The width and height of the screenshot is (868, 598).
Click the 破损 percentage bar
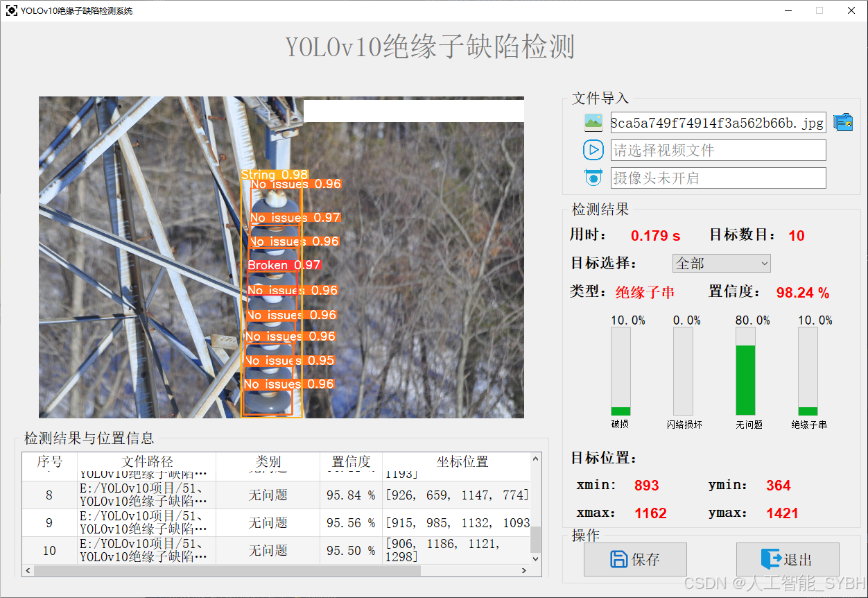pos(620,371)
